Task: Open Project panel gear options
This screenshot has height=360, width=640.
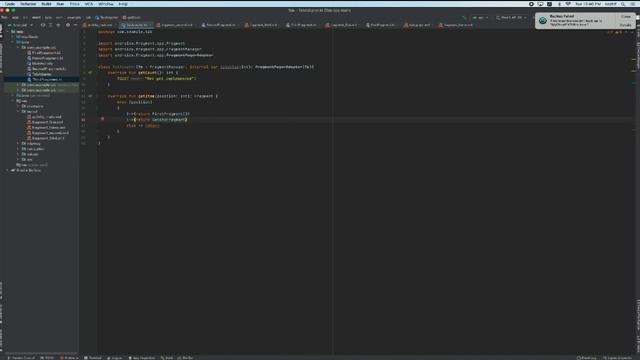Action: 68,25
